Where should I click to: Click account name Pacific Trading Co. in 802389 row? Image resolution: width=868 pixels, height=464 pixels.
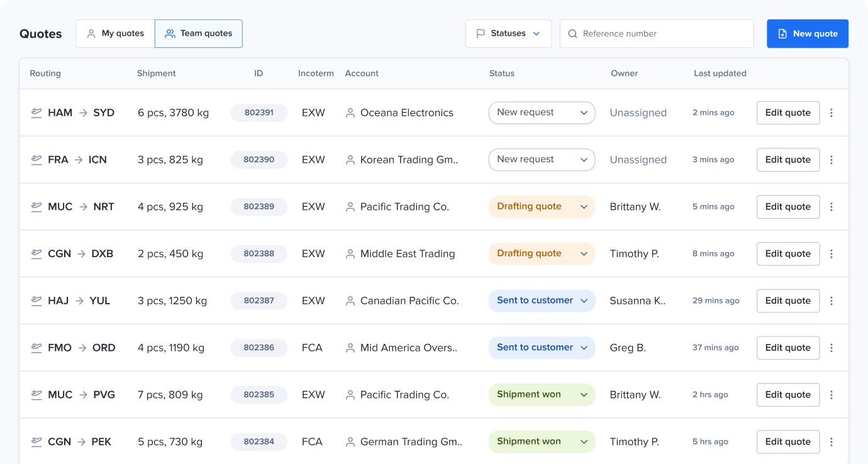point(404,207)
